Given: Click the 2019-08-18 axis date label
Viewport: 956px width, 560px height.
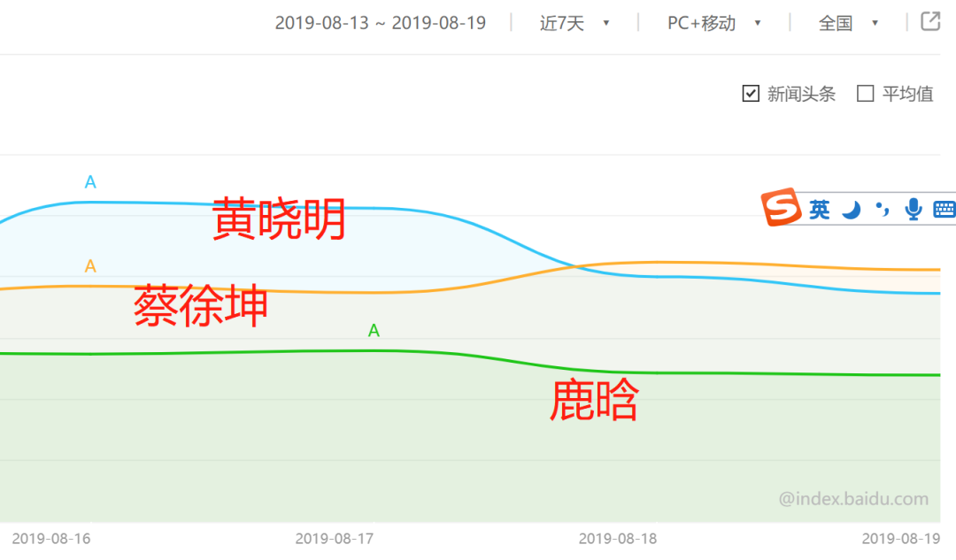Looking at the screenshot, I should [618, 539].
